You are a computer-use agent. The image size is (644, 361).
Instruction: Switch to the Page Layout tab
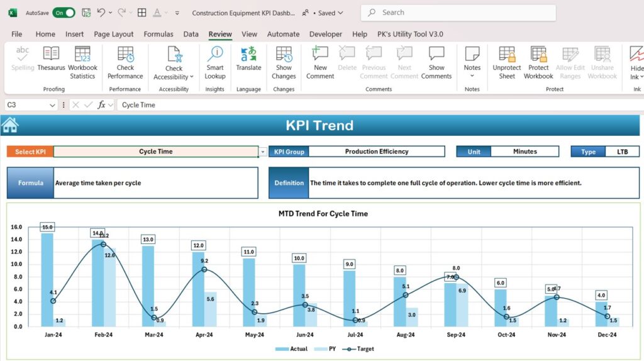click(113, 34)
